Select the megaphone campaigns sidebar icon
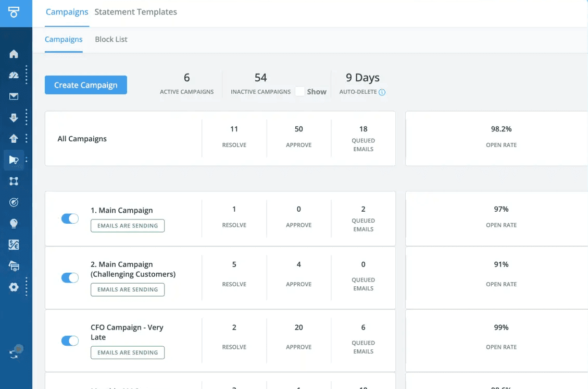 coord(14,160)
